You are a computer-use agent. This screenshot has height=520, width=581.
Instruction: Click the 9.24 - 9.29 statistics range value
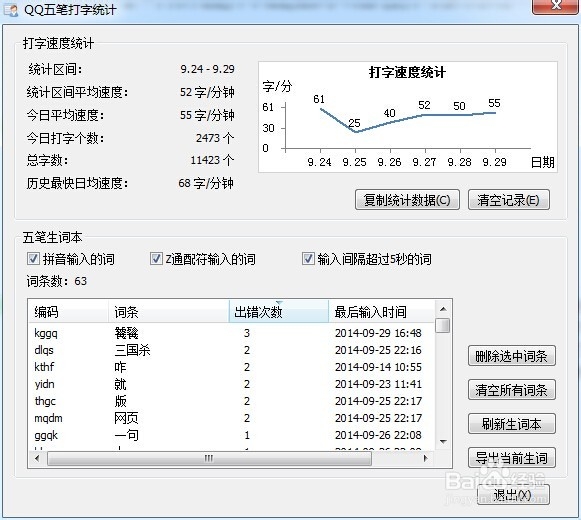[208, 69]
